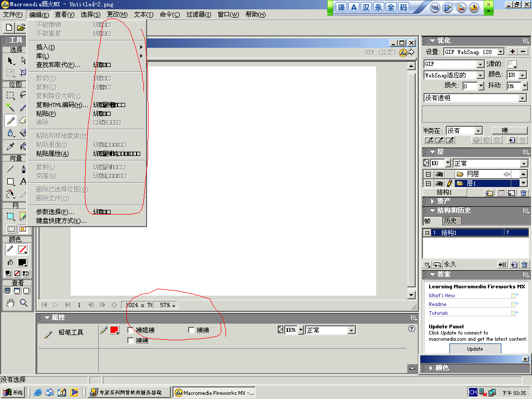Toggle visibility eye of 网层 layer
Screen dimensions: 532x399
439,174
